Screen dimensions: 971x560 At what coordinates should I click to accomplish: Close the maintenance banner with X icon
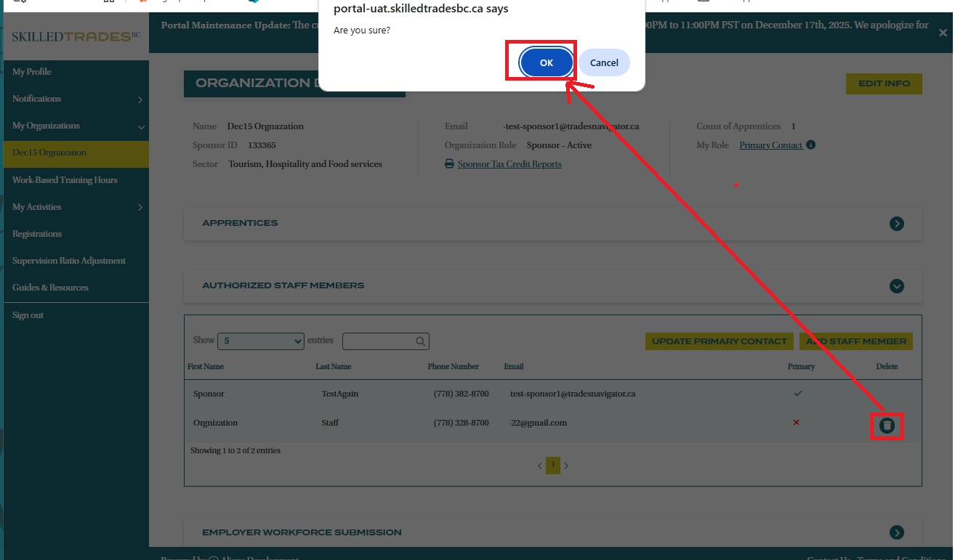[x=943, y=33]
